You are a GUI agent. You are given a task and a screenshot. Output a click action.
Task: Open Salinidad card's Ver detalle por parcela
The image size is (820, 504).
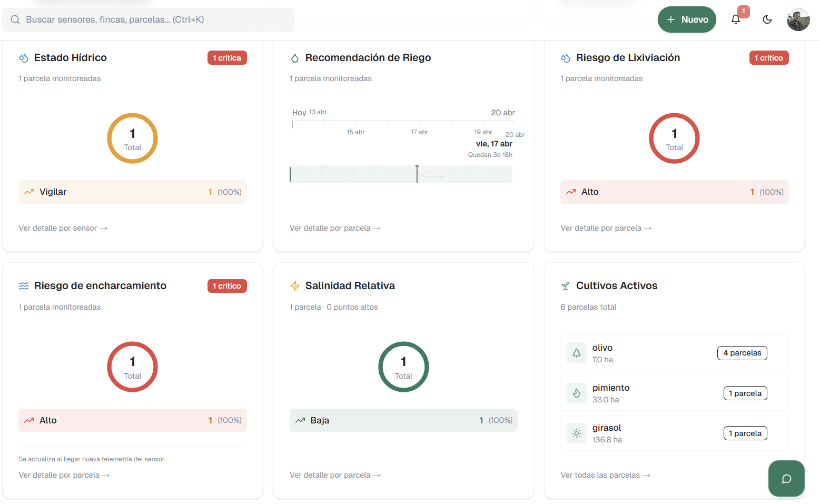pyautogui.click(x=335, y=475)
